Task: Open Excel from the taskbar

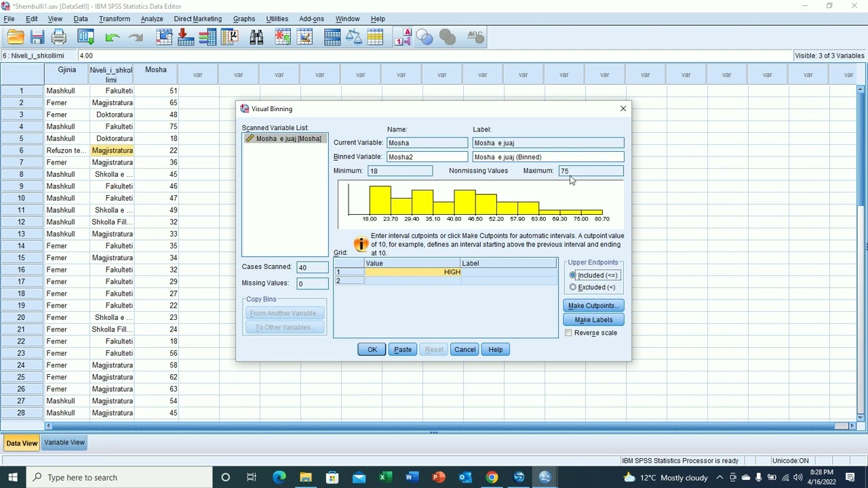Action: [x=386, y=477]
